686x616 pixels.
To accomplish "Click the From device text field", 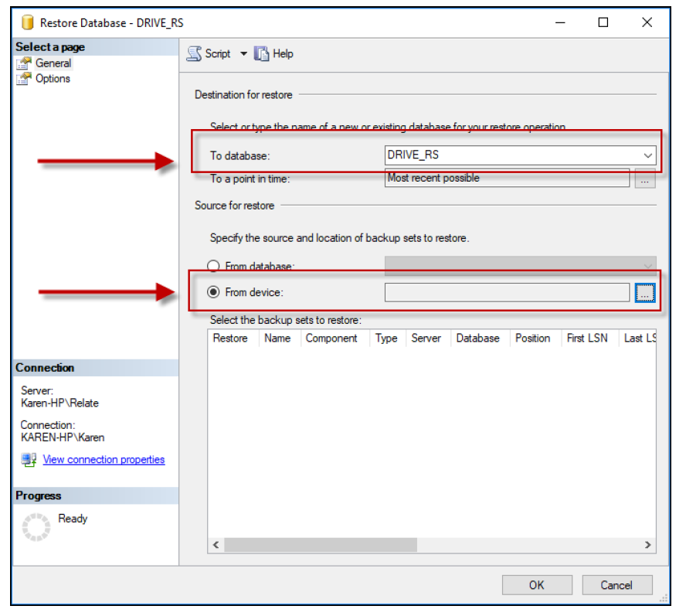I will (x=507, y=292).
